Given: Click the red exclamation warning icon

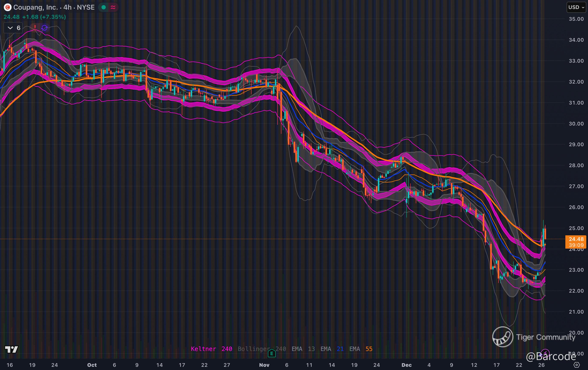Looking at the screenshot, I should (x=35, y=27).
